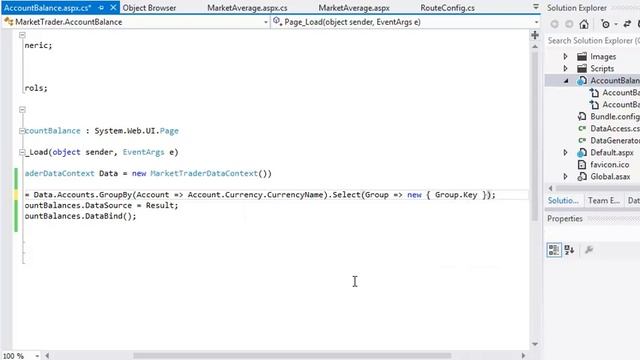Expand the Global.asax node
Viewport: 640px width, 360px height.
(x=565, y=176)
